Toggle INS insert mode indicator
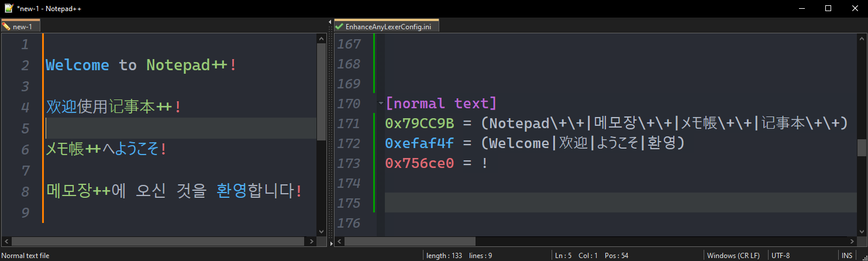Image resolution: width=868 pixels, height=261 pixels. (847, 256)
